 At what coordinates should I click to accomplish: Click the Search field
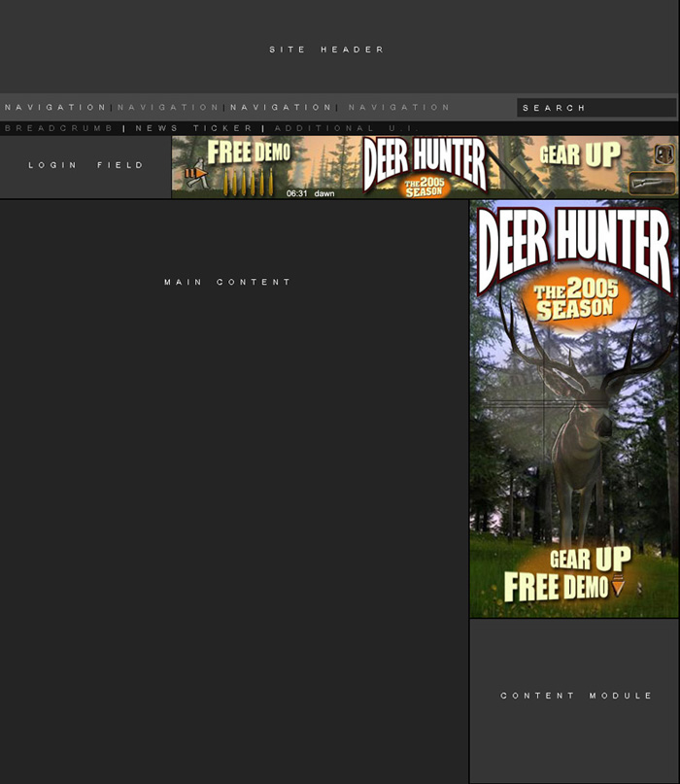(596, 108)
